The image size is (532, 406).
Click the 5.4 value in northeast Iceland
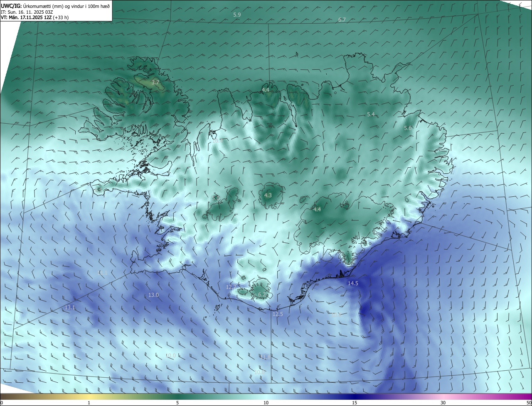click(x=371, y=114)
